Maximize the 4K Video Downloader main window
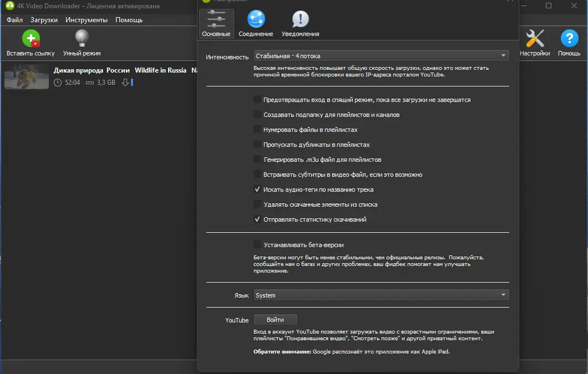This screenshot has height=374, width=588. [548, 6]
